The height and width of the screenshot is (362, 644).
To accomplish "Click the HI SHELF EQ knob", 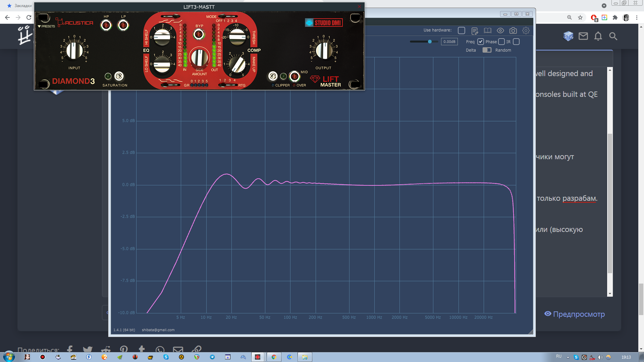I will click(162, 37).
